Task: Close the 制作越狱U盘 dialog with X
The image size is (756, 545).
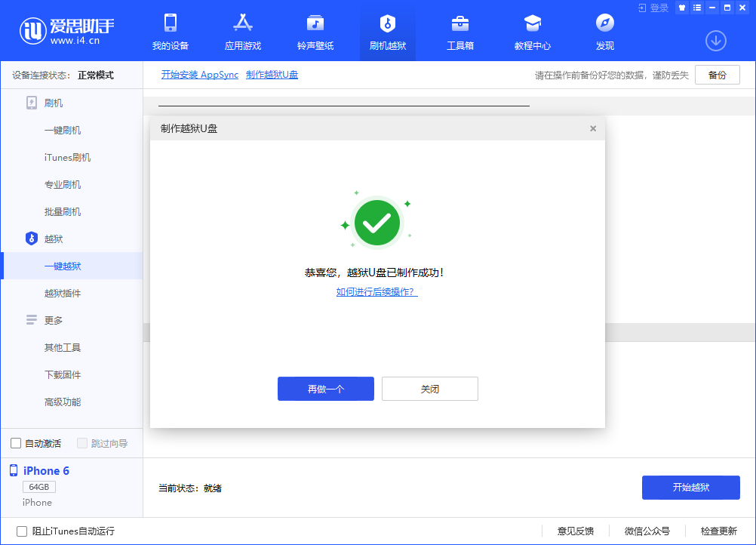Action: pos(593,128)
